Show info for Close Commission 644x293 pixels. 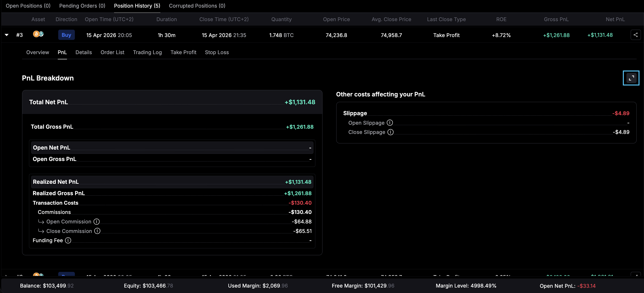pyautogui.click(x=97, y=231)
